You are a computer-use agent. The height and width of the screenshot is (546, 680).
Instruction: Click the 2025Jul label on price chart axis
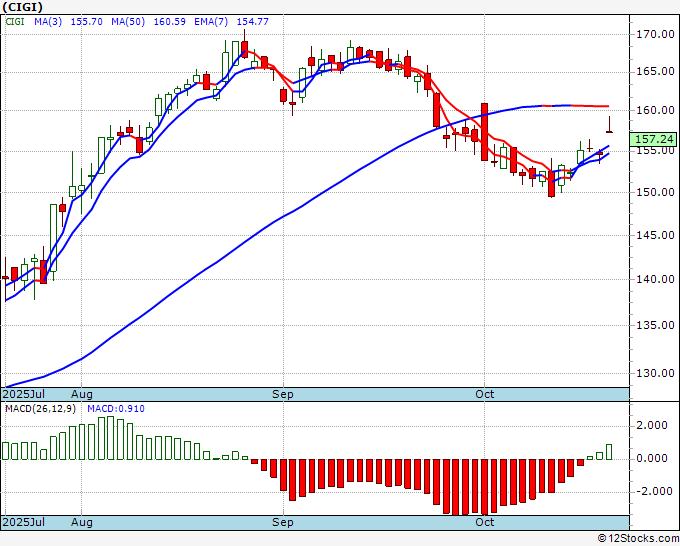24,394
